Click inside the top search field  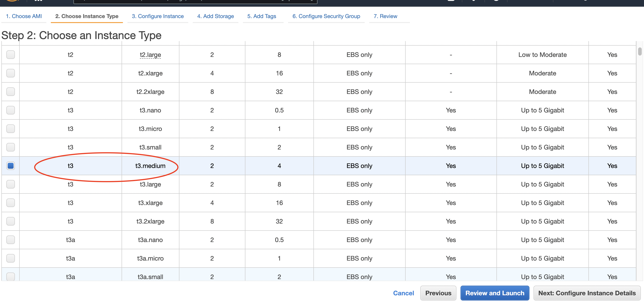(195, 1)
